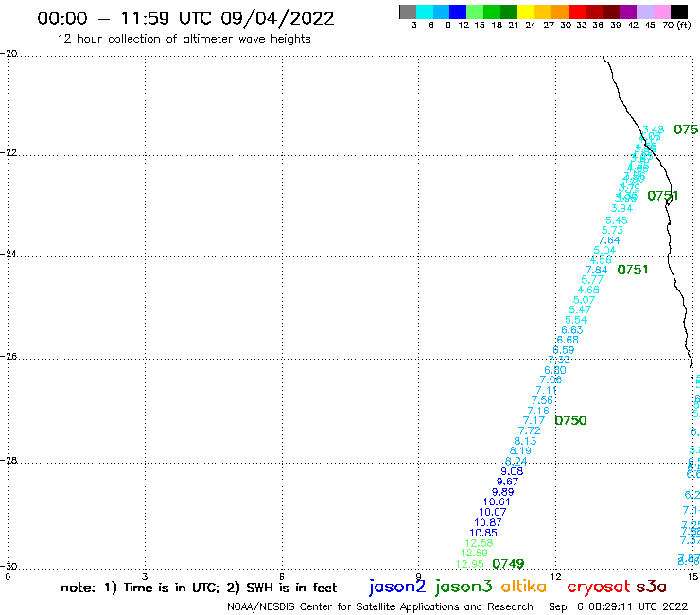700x615 pixels.
Task: Click the wave height value 10.07
Action: tap(493, 512)
